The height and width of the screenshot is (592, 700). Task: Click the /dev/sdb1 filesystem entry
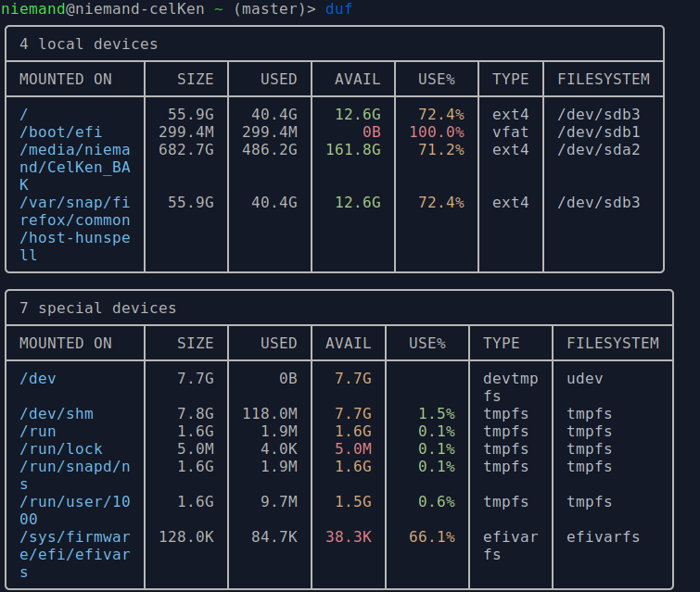point(599,132)
